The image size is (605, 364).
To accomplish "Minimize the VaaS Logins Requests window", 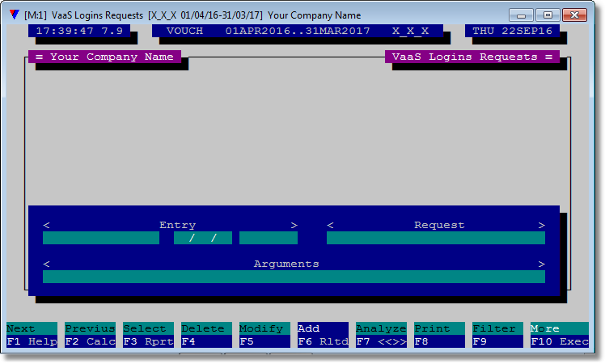I will point(521,15).
